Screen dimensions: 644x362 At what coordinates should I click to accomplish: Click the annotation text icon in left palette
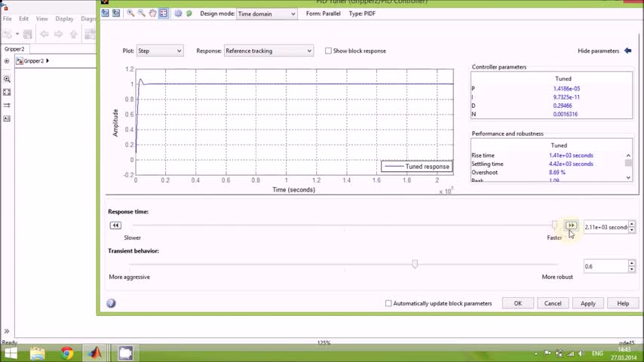tap(7, 118)
